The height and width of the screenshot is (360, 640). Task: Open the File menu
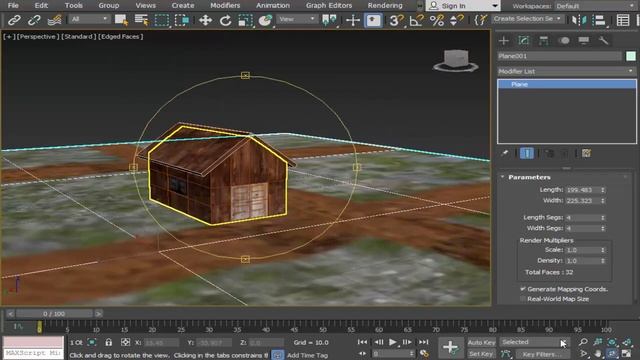(x=13, y=6)
